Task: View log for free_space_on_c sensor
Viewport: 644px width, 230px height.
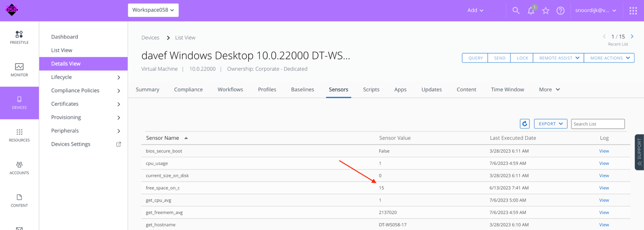Action: (604, 188)
